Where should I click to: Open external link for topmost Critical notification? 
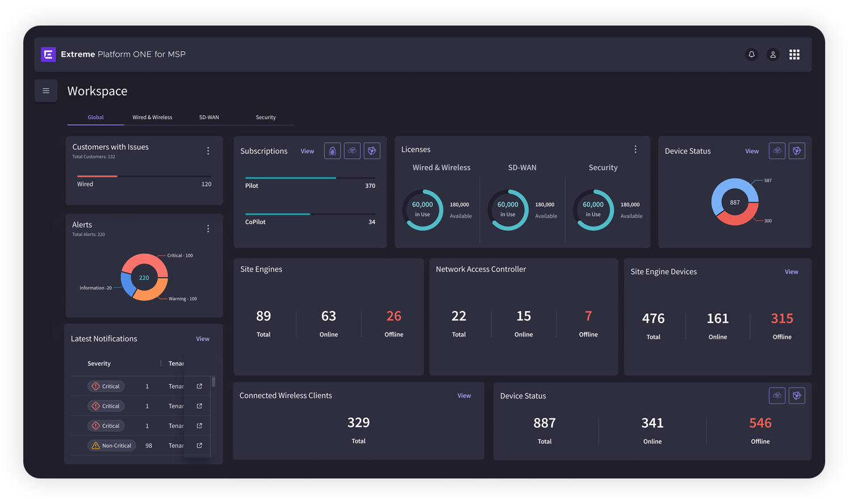199,386
